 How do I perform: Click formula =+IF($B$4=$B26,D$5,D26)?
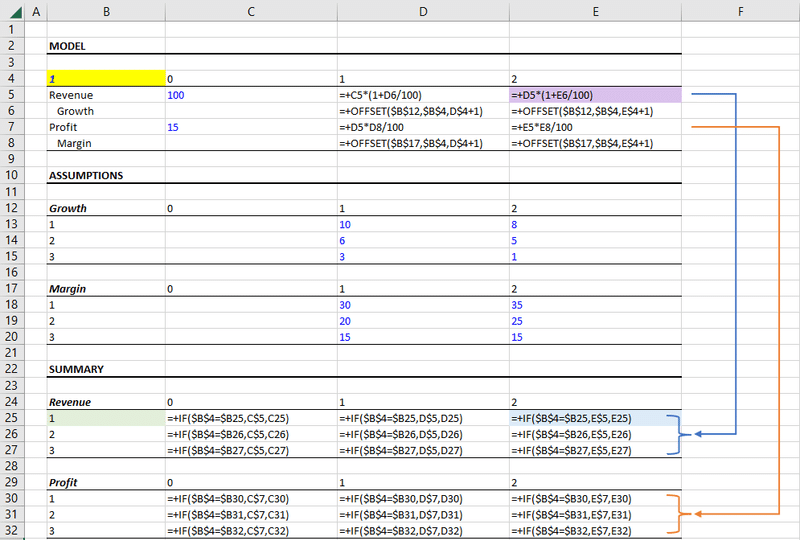[x=401, y=434]
